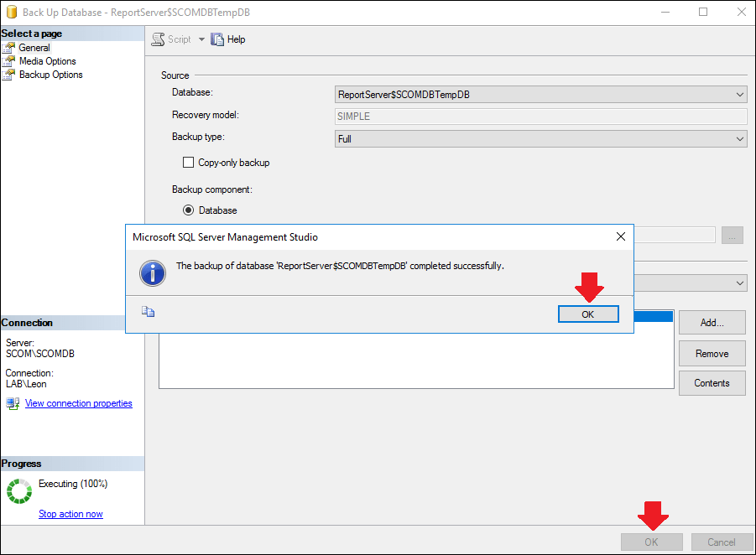This screenshot has height=555, width=756.
Task: Open the General page
Action: pyautogui.click(x=34, y=48)
